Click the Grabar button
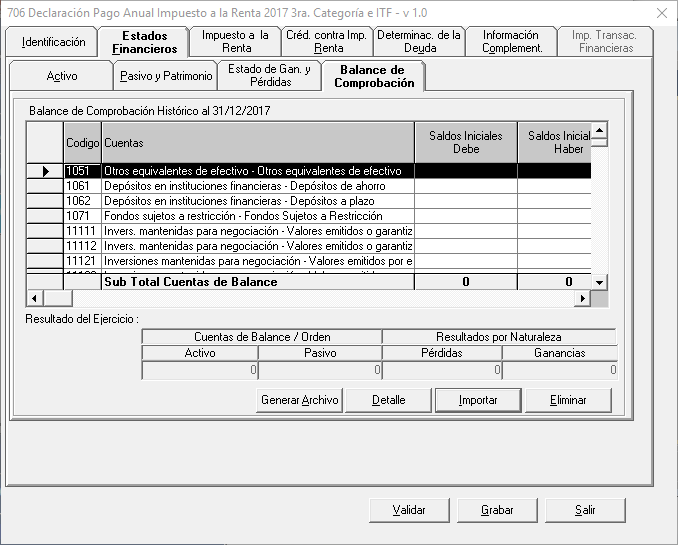678x545 pixels. click(x=497, y=510)
